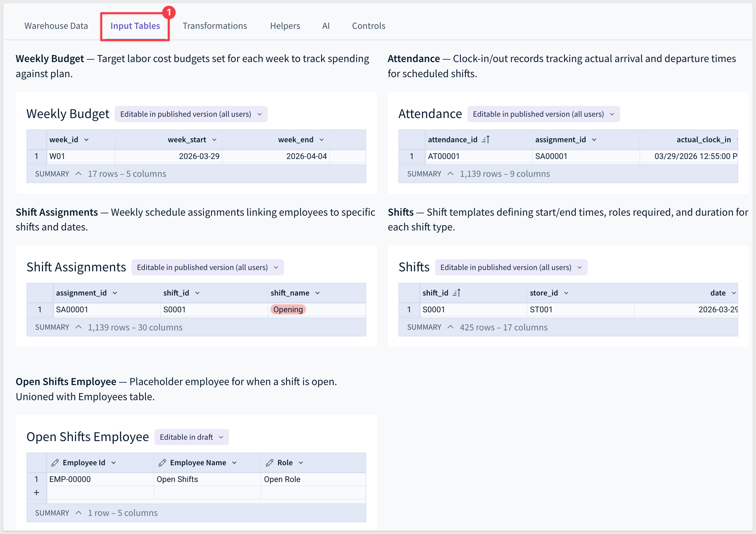Open Attendance edit permission dropdown
Screen dimensions: 756x534
click(544, 114)
